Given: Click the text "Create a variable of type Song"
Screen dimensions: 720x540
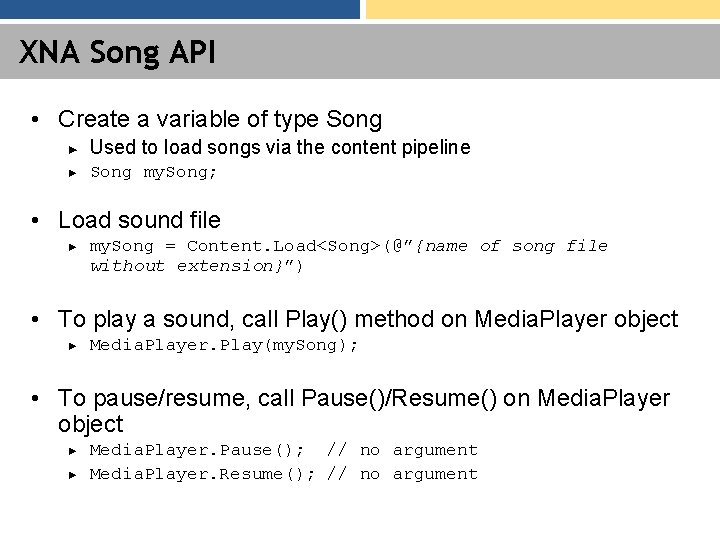Looking at the screenshot, I should tap(220, 120).
